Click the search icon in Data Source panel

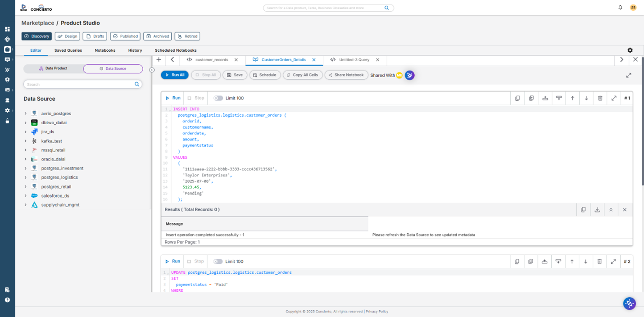pos(136,84)
